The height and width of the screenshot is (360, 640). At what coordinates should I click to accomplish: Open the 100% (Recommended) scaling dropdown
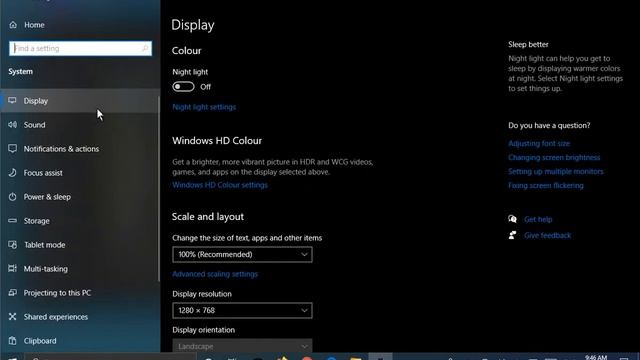pyautogui.click(x=242, y=254)
